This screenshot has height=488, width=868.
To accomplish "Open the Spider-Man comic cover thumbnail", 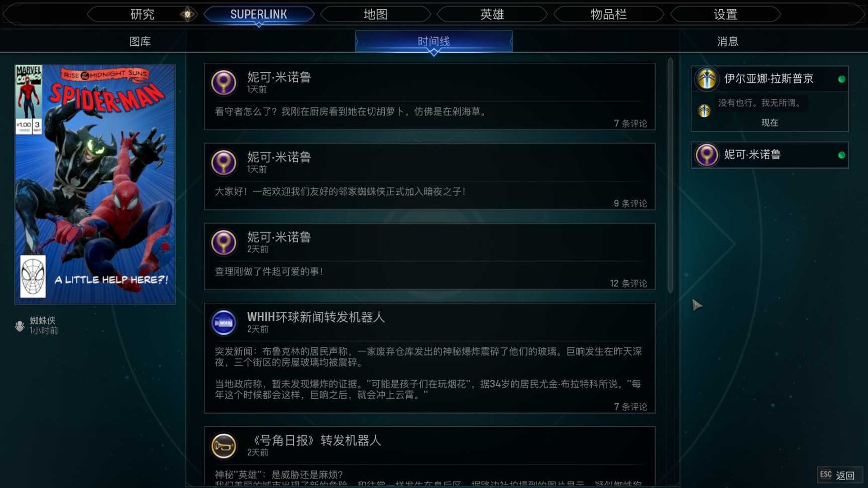I will (95, 184).
